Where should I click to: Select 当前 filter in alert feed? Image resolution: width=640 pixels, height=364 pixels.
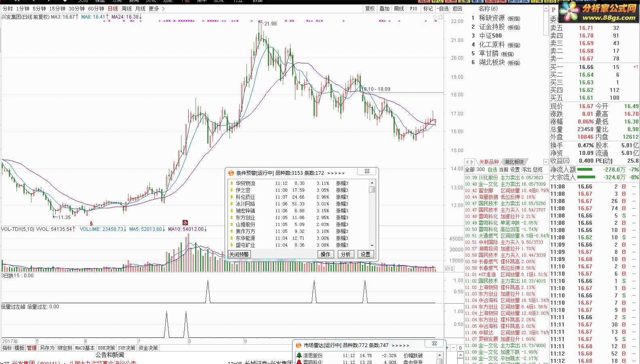tap(503, 170)
